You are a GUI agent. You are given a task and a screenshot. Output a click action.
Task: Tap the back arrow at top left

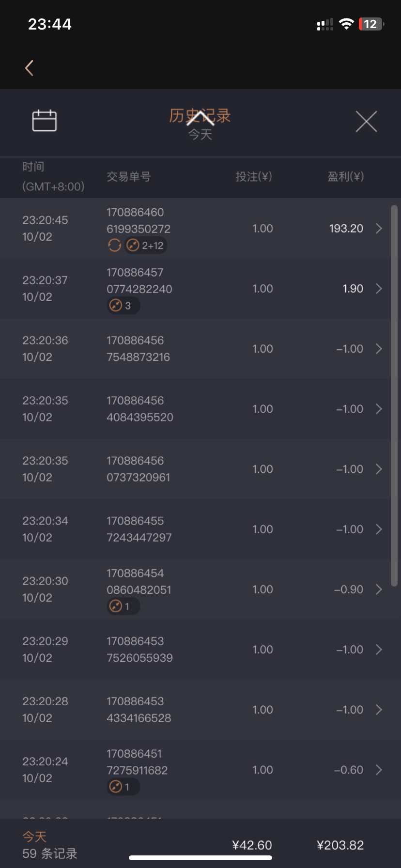pyautogui.click(x=29, y=68)
